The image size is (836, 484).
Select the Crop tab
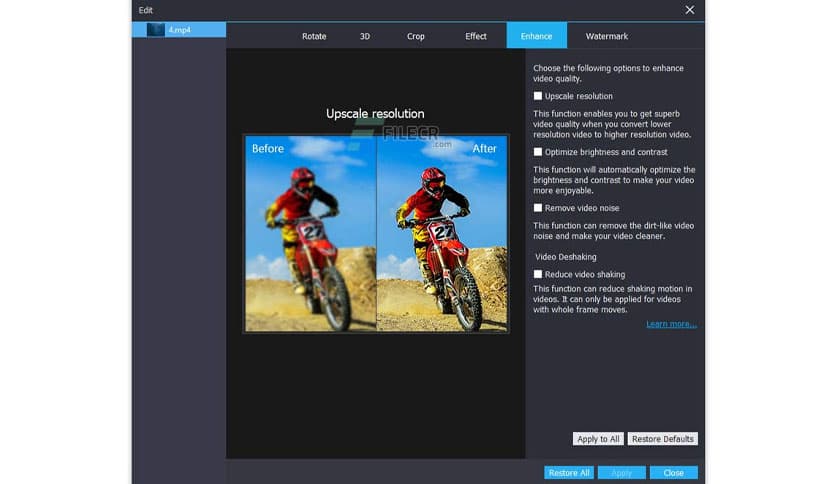[x=415, y=36]
